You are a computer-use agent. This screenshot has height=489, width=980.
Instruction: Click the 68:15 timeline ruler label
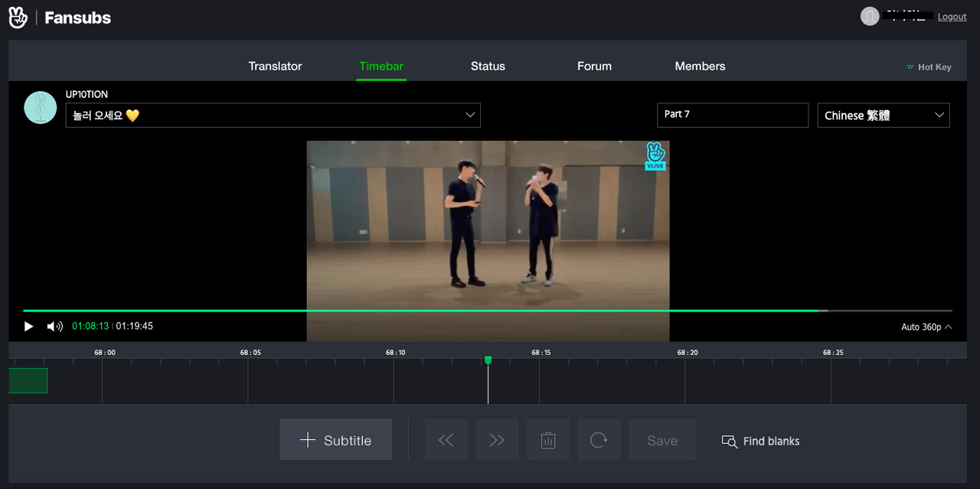pos(541,353)
